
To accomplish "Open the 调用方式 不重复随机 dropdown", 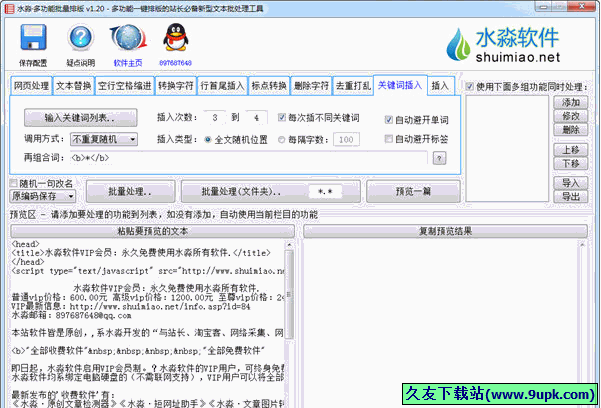I will [104, 139].
